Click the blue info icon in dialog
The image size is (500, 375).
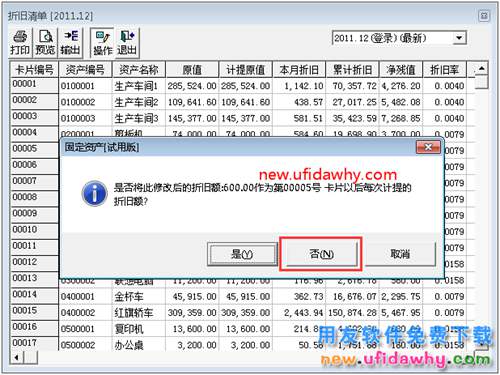coord(94,194)
